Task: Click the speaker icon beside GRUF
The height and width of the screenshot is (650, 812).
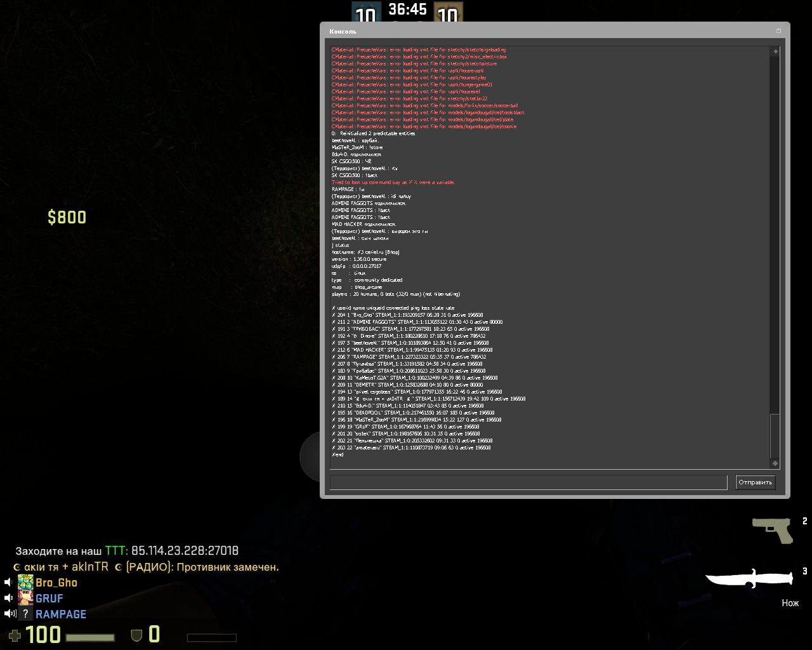Action: point(9,598)
